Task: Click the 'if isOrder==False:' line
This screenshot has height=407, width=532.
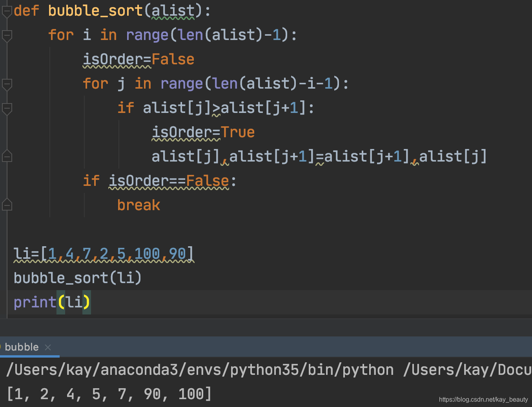Action: [x=160, y=181]
